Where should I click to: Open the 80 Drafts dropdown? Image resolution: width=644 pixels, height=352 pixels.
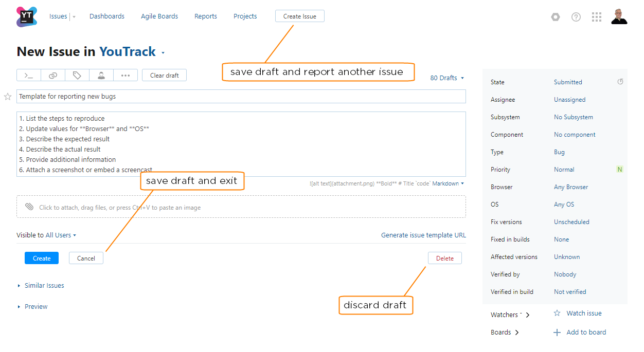point(446,78)
